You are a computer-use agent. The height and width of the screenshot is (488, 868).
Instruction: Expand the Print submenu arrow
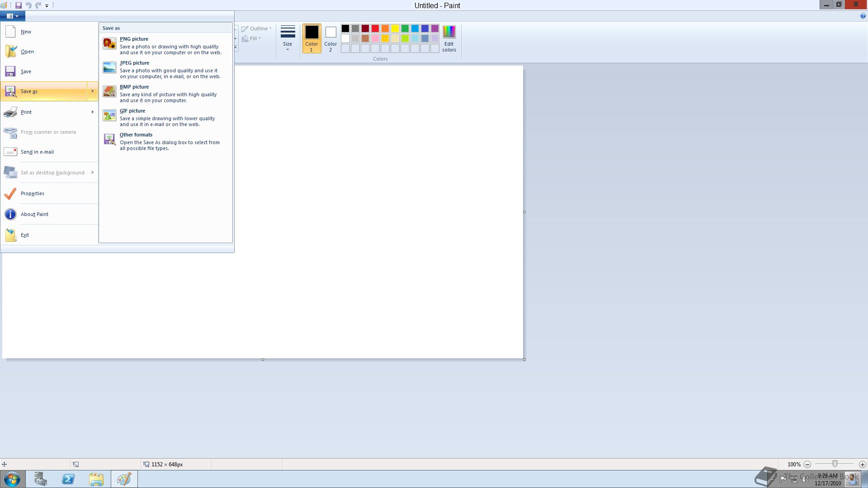tap(92, 112)
